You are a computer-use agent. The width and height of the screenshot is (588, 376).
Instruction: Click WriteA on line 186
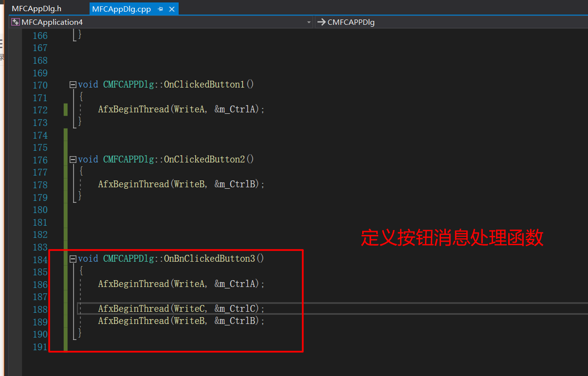pyautogui.click(x=189, y=284)
